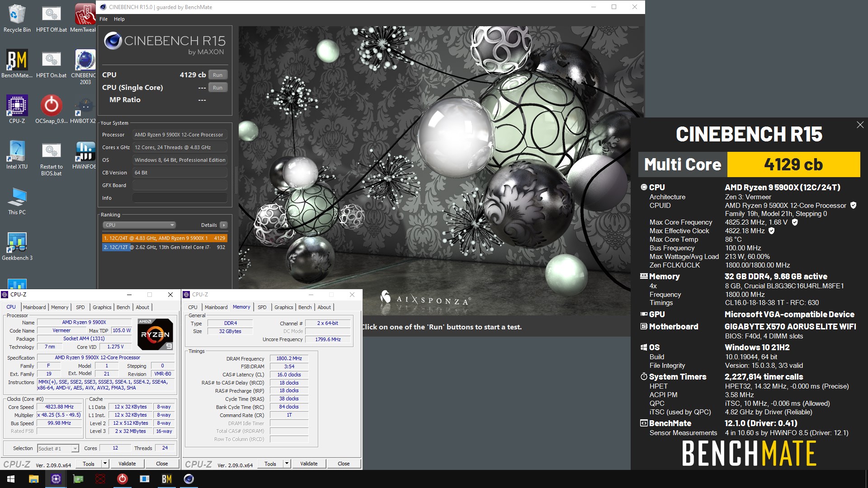Click the GFX Board field in Cinebench

point(180,185)
